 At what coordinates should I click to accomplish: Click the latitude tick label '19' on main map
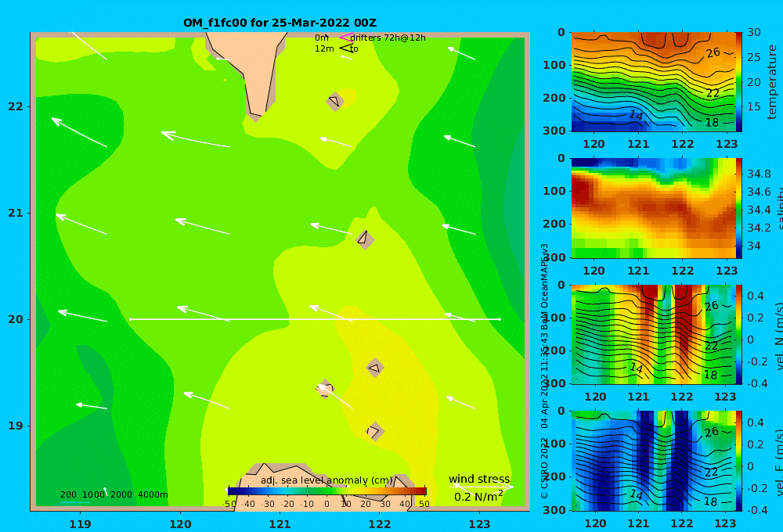tap(16, 426)
